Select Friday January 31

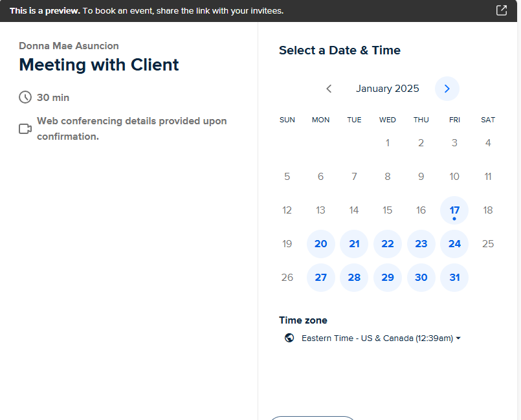pos(454,278)
